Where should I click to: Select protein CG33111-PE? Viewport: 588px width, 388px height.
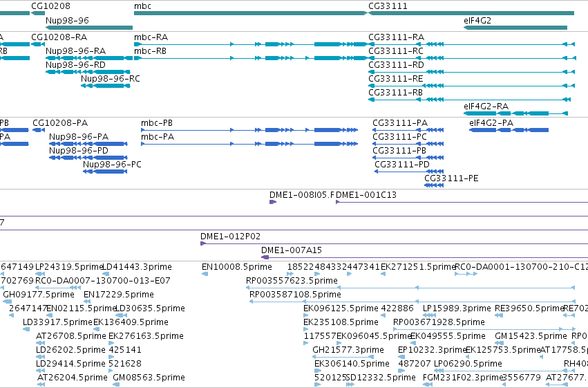[x=434, y=185]
